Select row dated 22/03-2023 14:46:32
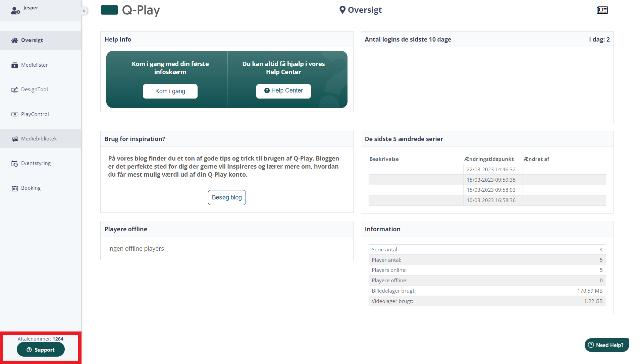 (x=487, y=169)
